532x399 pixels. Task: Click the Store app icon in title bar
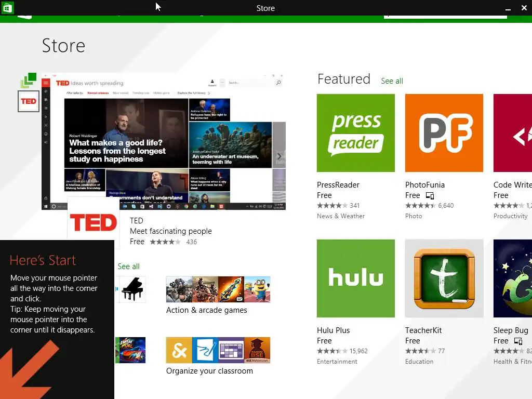(7, 7)
